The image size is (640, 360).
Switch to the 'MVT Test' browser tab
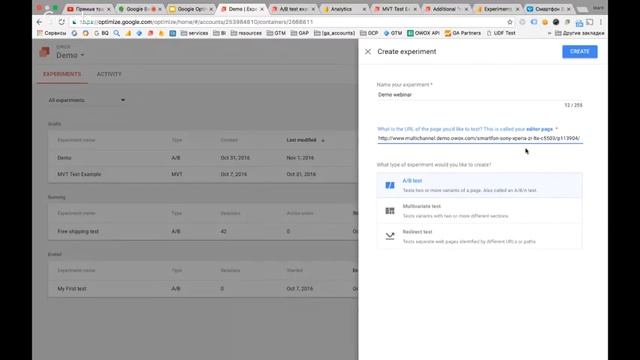click(395, 9)
